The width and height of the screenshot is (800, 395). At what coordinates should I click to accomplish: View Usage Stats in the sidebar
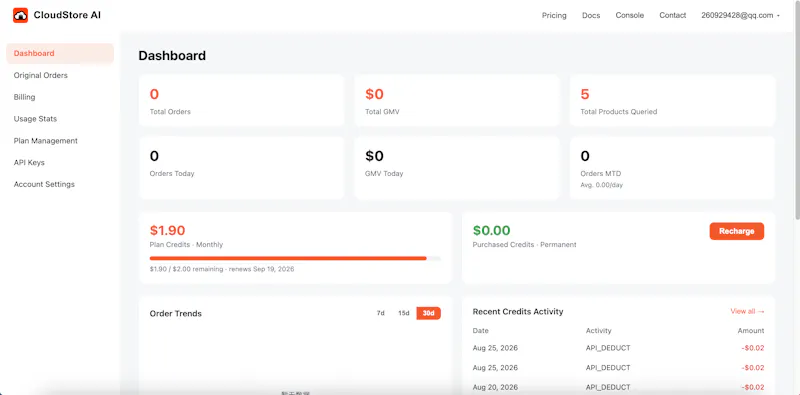click(35, 119)
